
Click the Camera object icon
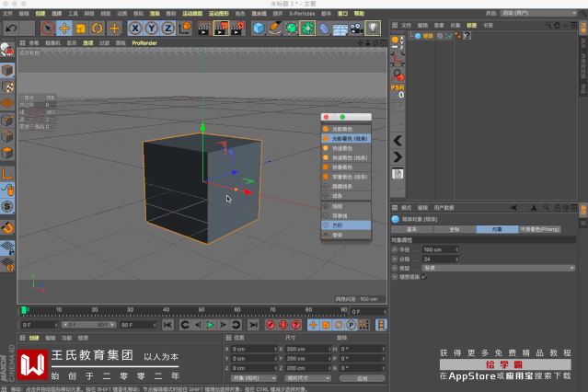pos(357,29)
